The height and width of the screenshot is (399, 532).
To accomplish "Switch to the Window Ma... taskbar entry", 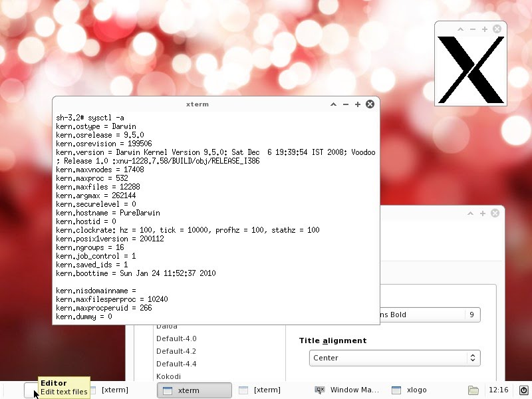I will 348,390.
